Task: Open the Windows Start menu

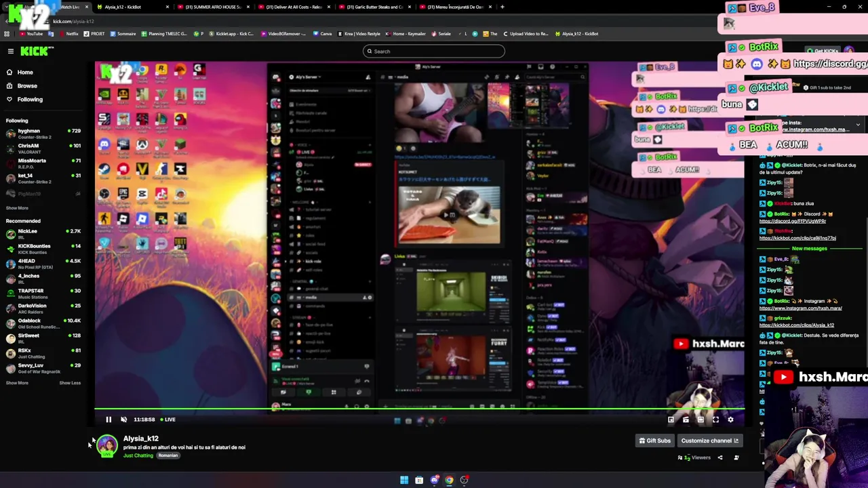Action: tap(404, 480)
